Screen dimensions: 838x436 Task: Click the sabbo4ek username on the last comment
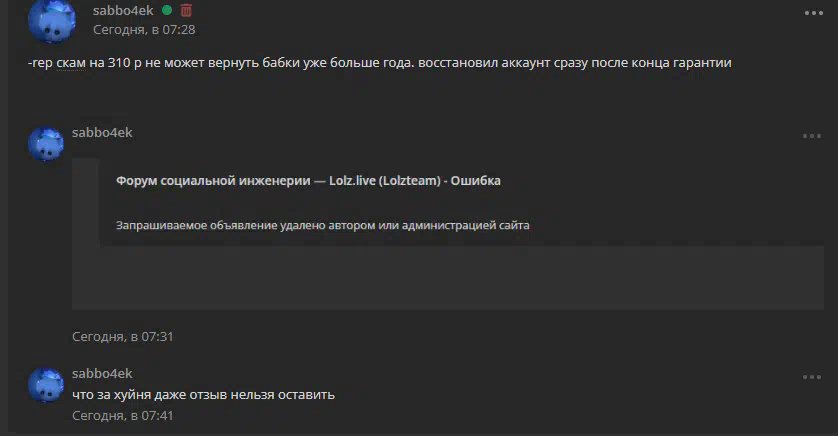pos(102,373)
